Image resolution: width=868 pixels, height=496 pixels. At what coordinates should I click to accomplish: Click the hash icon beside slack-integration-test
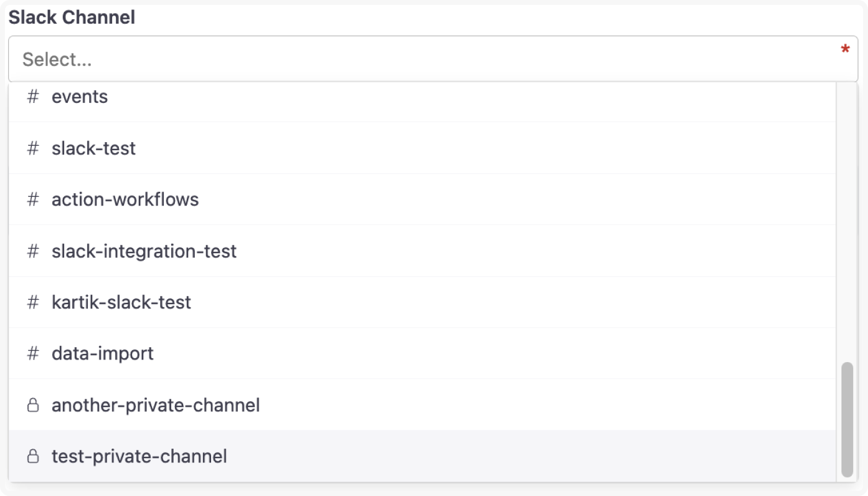33,251
